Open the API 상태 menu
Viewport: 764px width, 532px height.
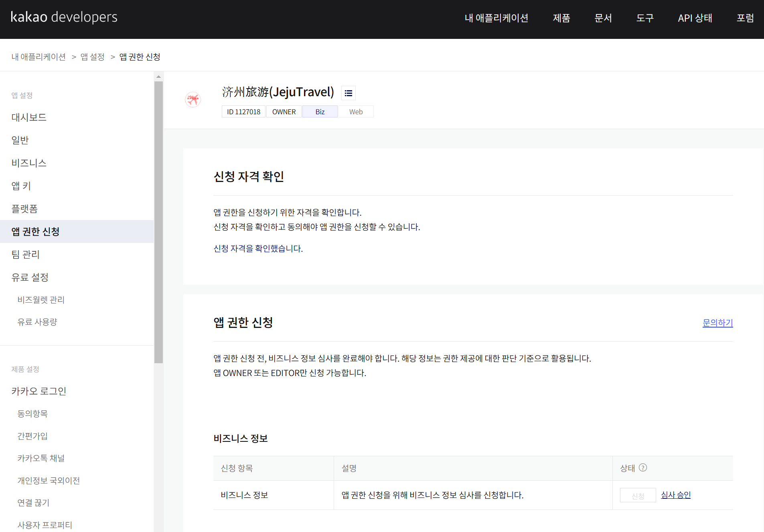click(695, 18)
